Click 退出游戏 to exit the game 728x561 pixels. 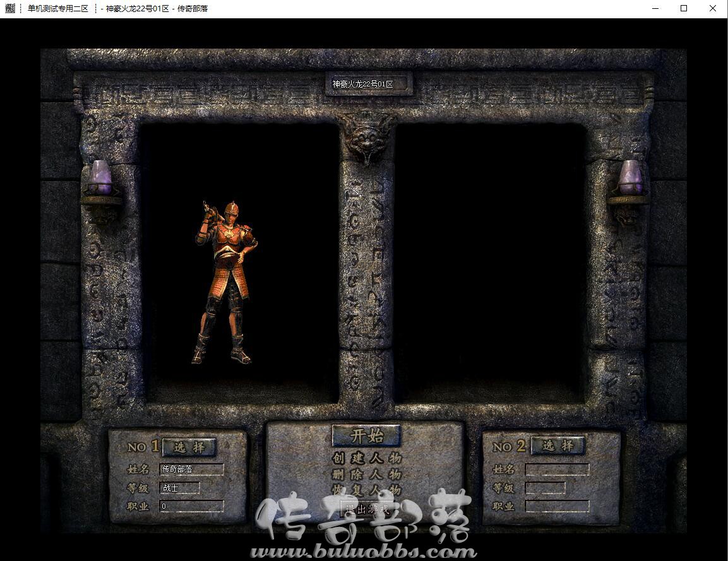(x=366, y=509)
